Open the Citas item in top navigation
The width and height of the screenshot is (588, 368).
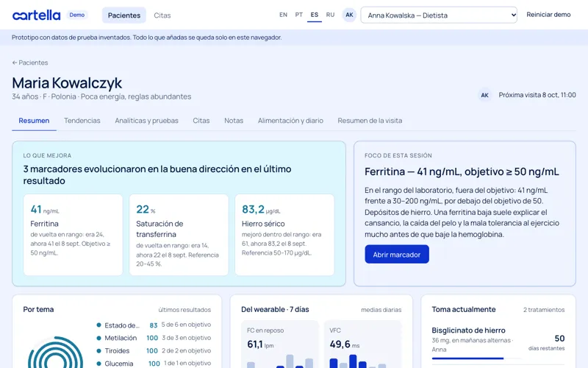click(162, 15)
